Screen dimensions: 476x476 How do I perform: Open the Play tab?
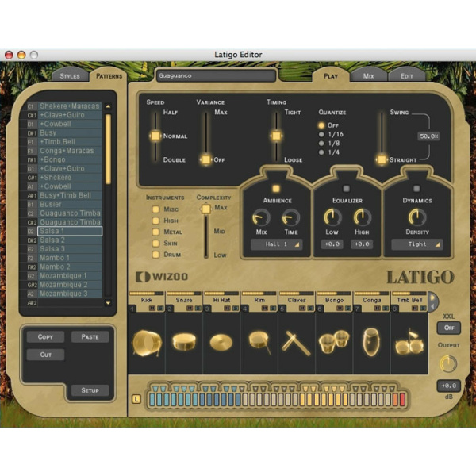tap(331, 76)
